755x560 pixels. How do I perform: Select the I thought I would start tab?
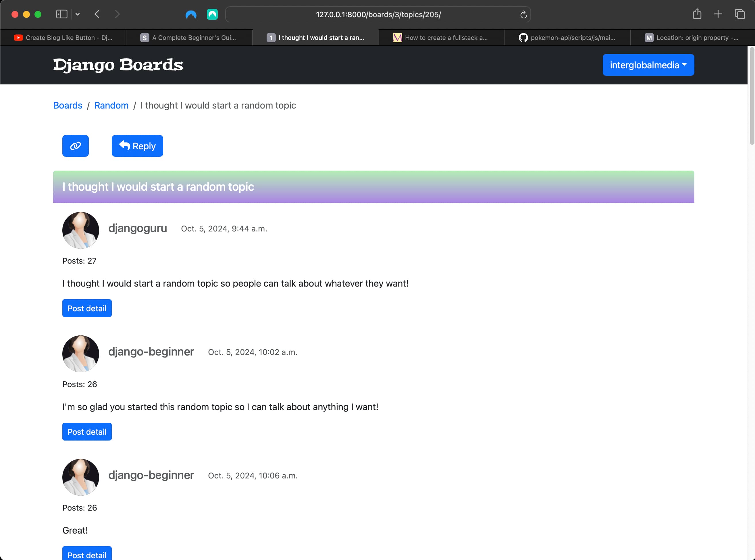[x=315, y=38]
